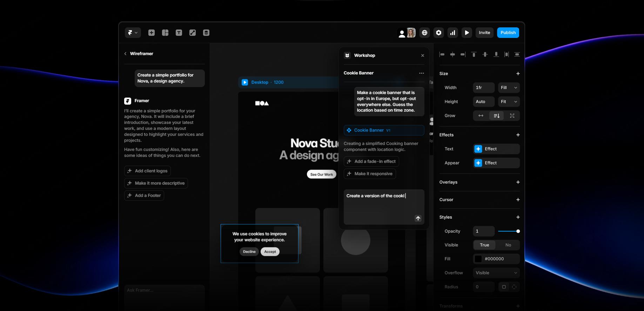The height and width of the screenshot is (311, 644).
Task: Set Visible to True
Action: (484, 245)
